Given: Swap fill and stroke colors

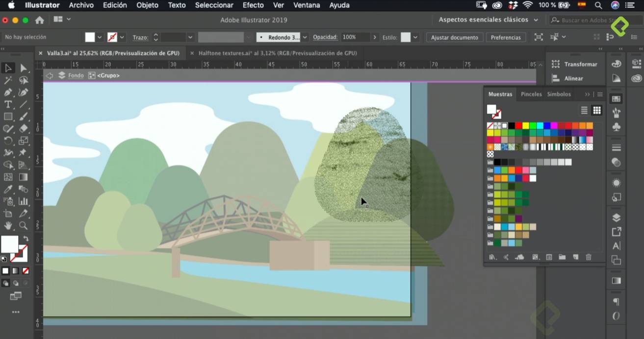Looking at the screenshot, I should click(26, 239).
